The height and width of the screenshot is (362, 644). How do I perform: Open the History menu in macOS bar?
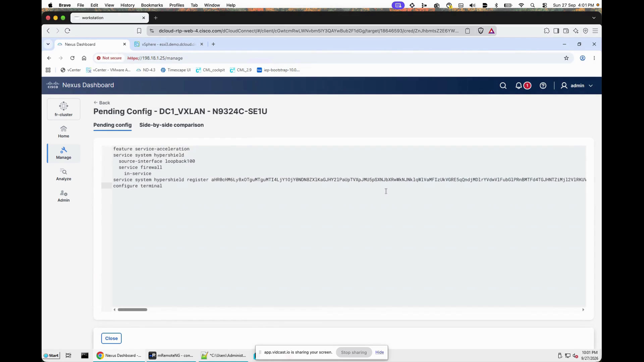pyautogui.click(x=127, y=5)
